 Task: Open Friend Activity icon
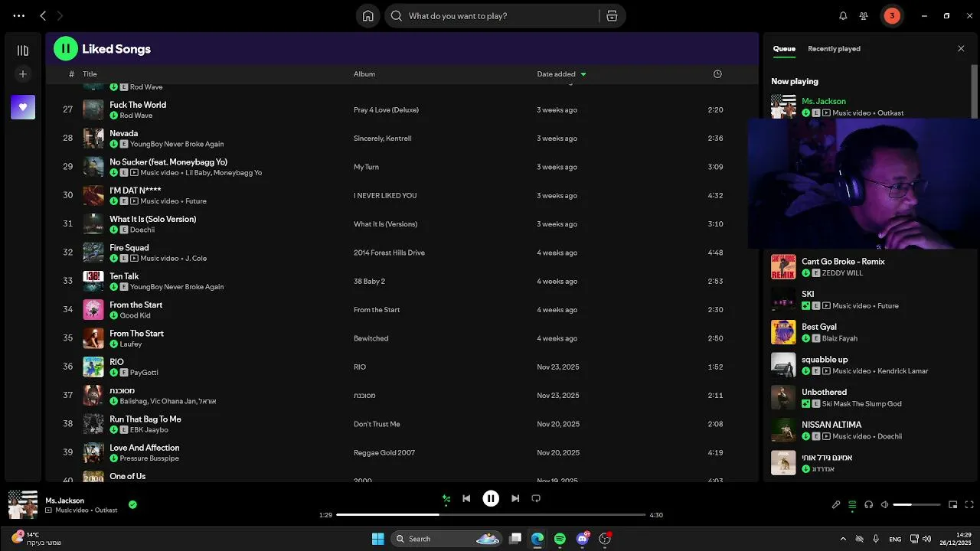864,15
